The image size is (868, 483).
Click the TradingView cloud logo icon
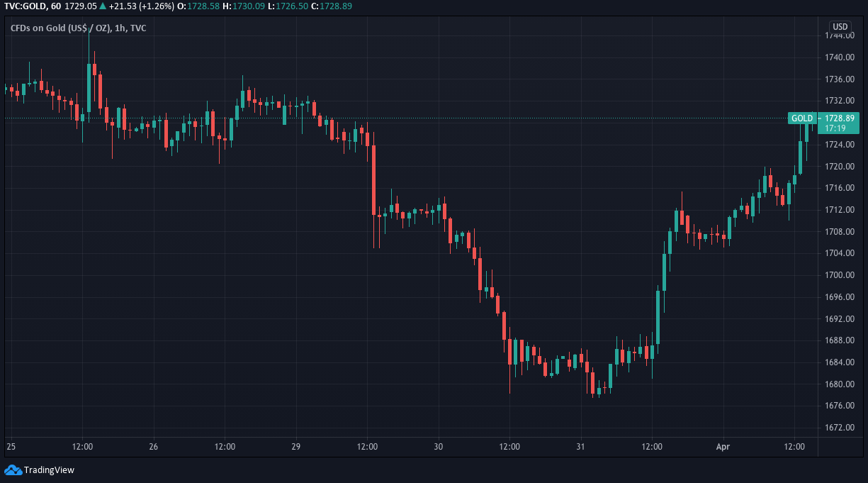13,470
